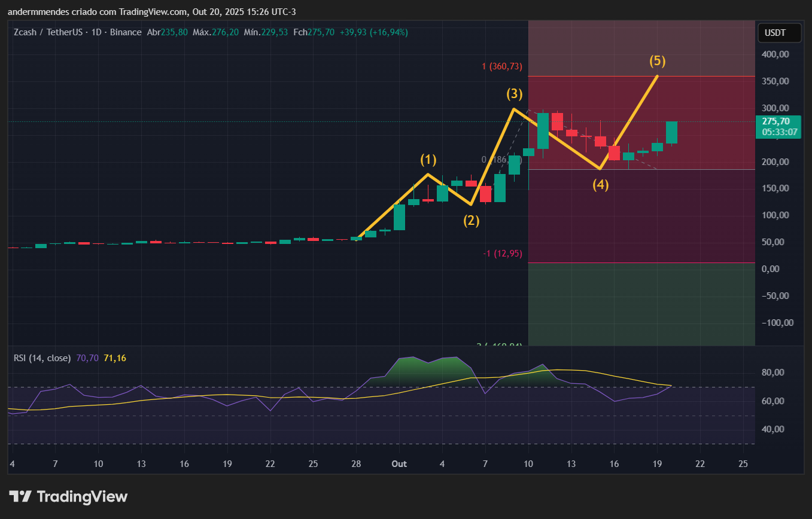Open the USDT currency selector
The width and height of the screenshot is (812, 519).
point(779,33)
